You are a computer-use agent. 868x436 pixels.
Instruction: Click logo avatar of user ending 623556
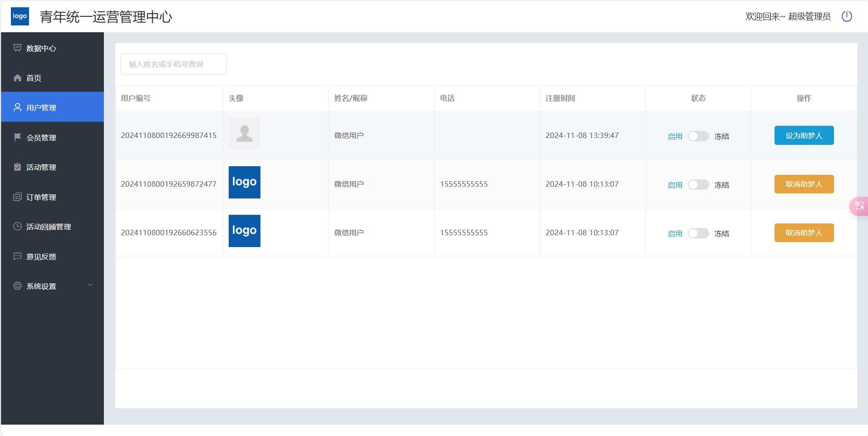(x=245, y=231)
